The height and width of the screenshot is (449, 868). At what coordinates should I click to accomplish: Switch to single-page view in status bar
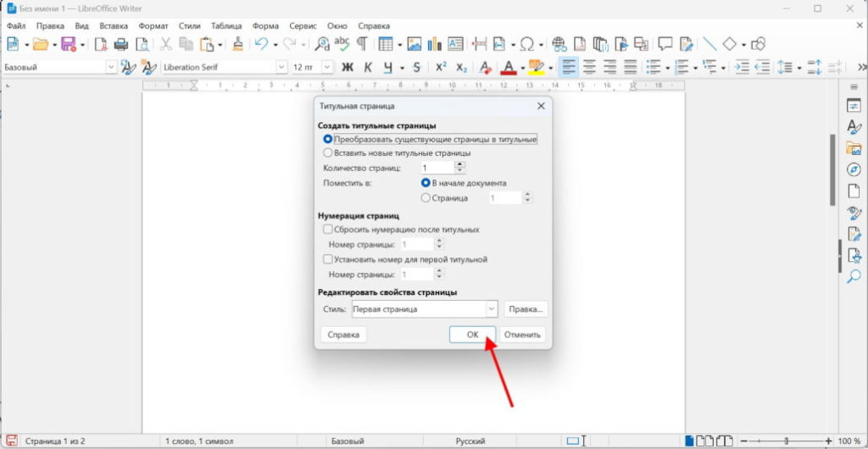(689, 441)
